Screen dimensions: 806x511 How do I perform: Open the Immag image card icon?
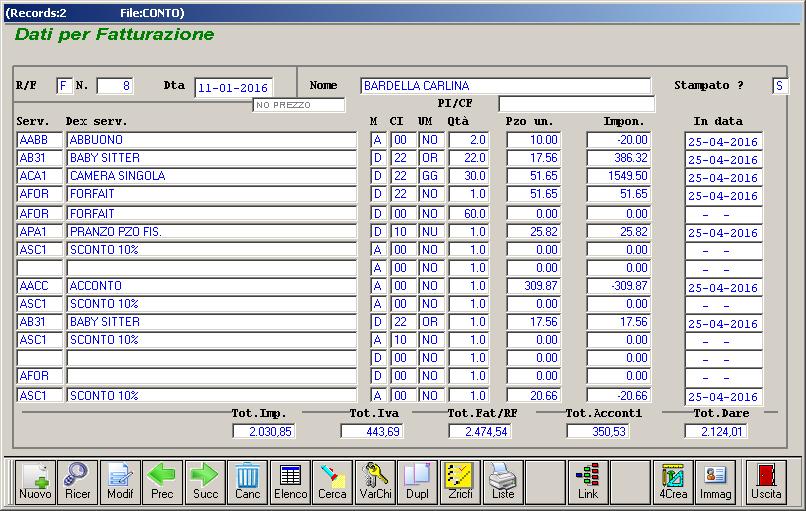pos(715,481)
